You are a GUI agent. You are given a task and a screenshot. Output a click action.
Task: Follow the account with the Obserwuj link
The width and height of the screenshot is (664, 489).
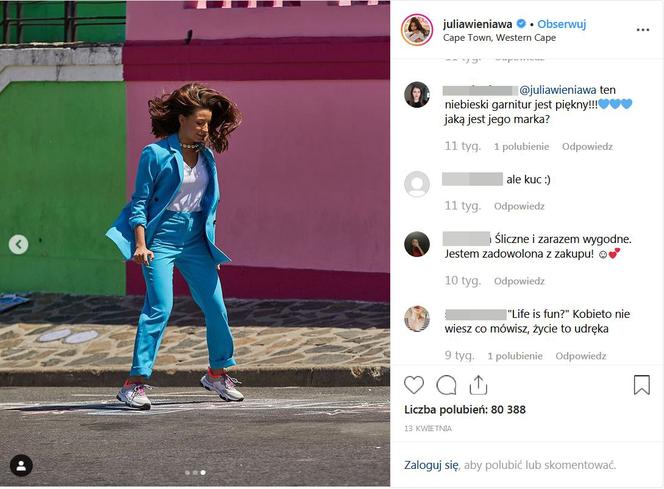click(562, 24)
